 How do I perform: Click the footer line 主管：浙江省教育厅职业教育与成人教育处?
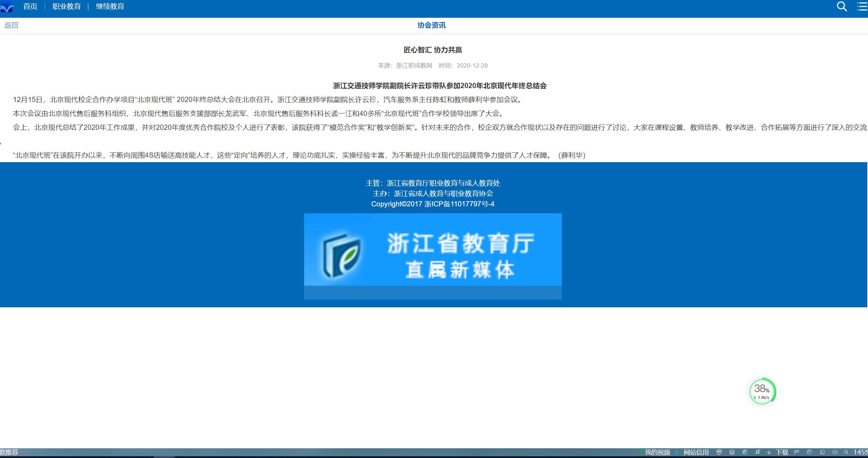tap(433, 183)
